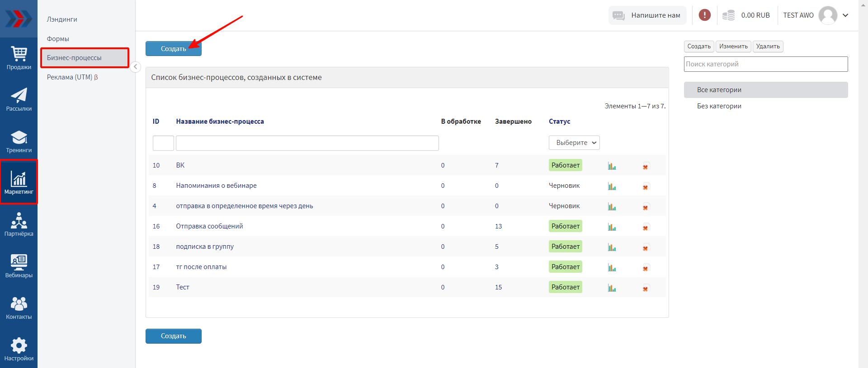Open the TEST AWO user menu arrow

pos(845,15)
